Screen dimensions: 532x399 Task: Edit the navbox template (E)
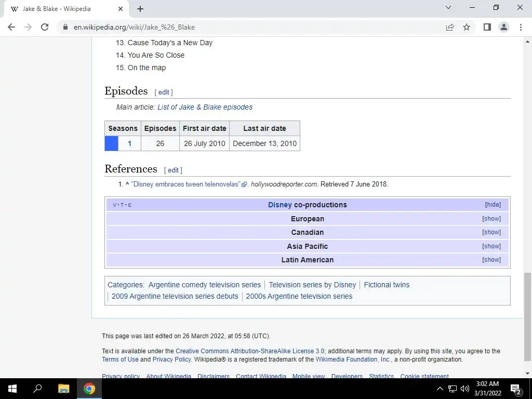pyautogui.click(x=130, y=205)
